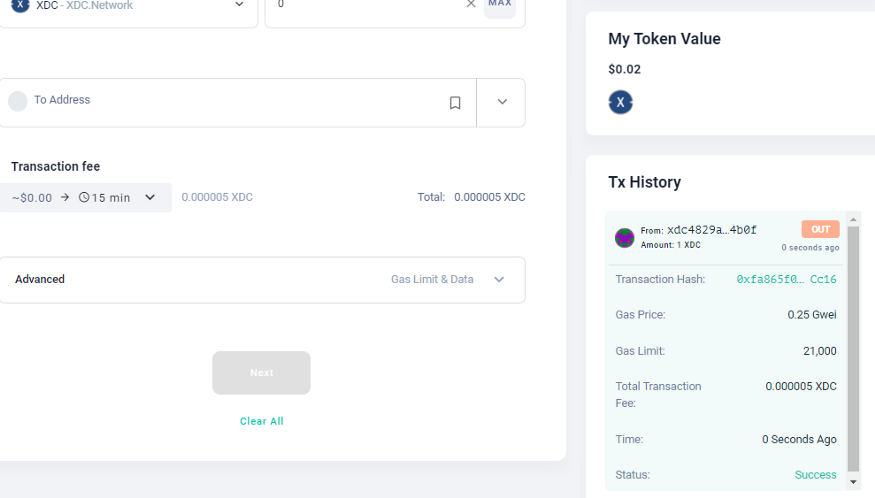
Task: Click the XDC token icon under My Token Value
Action: click(621, 102)
